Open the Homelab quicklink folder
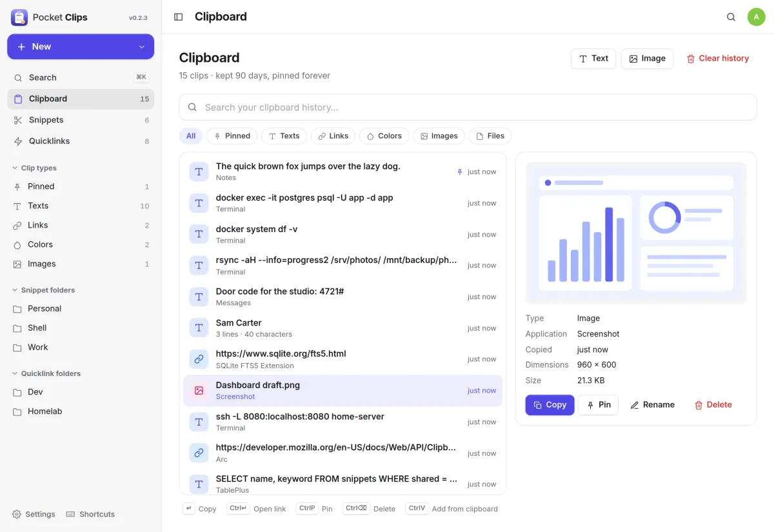The width and height of the screenshot is (774, 532). coord(81,411)
